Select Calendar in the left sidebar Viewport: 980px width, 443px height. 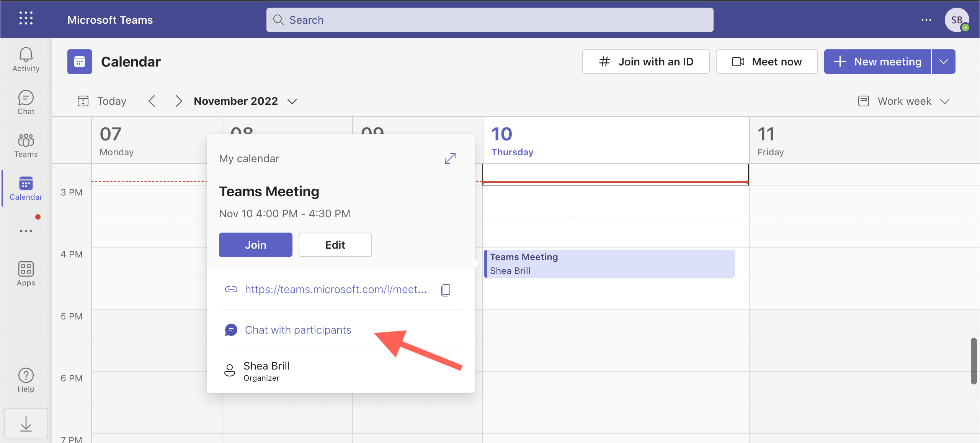tap(26, 188)
